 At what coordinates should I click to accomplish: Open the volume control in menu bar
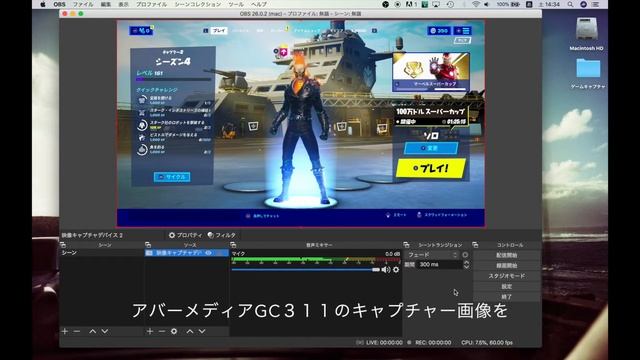pos(486,4)
